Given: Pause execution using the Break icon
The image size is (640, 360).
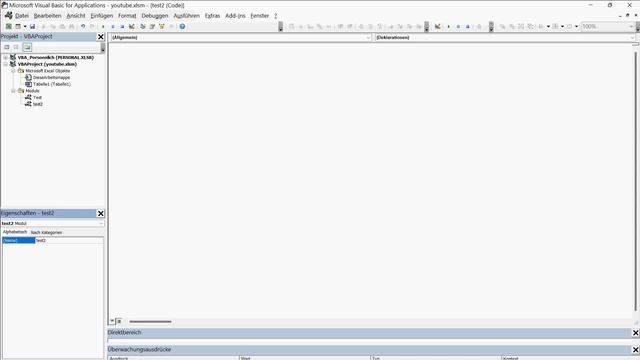Looking at the screenshot, I should [113, 27].
